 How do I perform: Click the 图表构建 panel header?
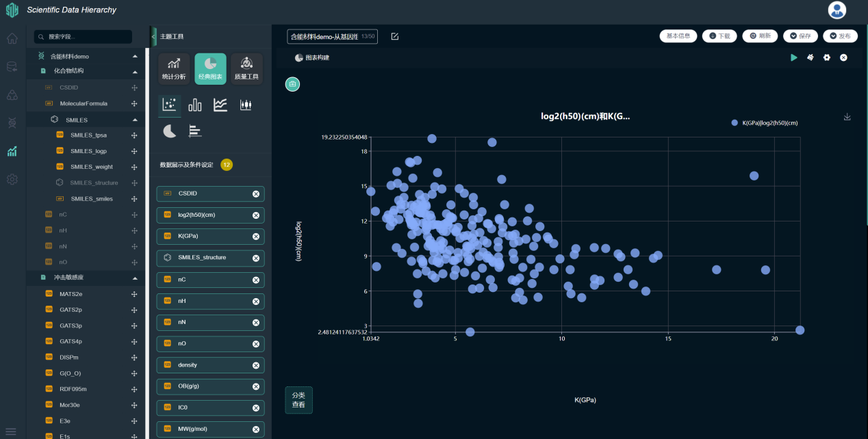[x=312, y=57]
